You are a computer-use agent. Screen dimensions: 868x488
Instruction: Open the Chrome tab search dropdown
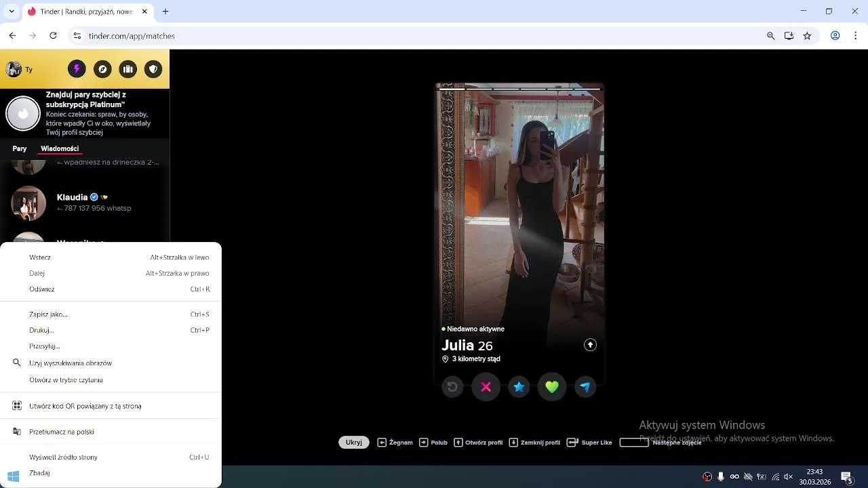11,12
